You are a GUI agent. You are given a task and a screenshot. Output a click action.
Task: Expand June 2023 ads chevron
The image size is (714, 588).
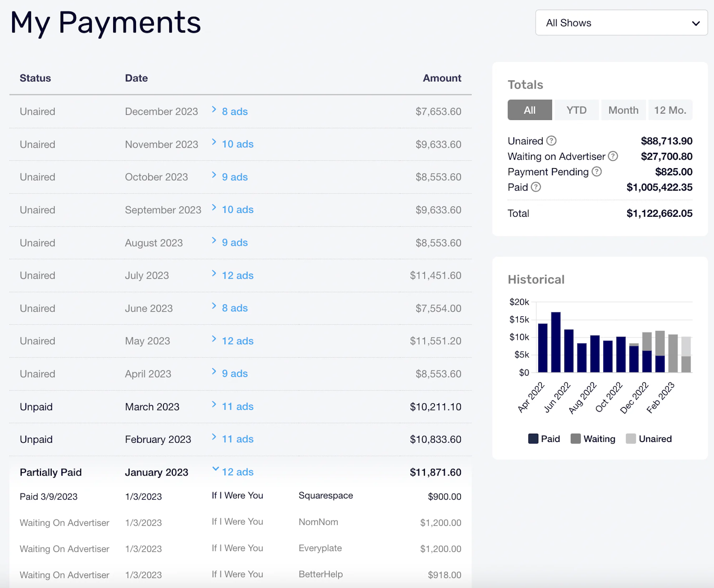(214, 306)
